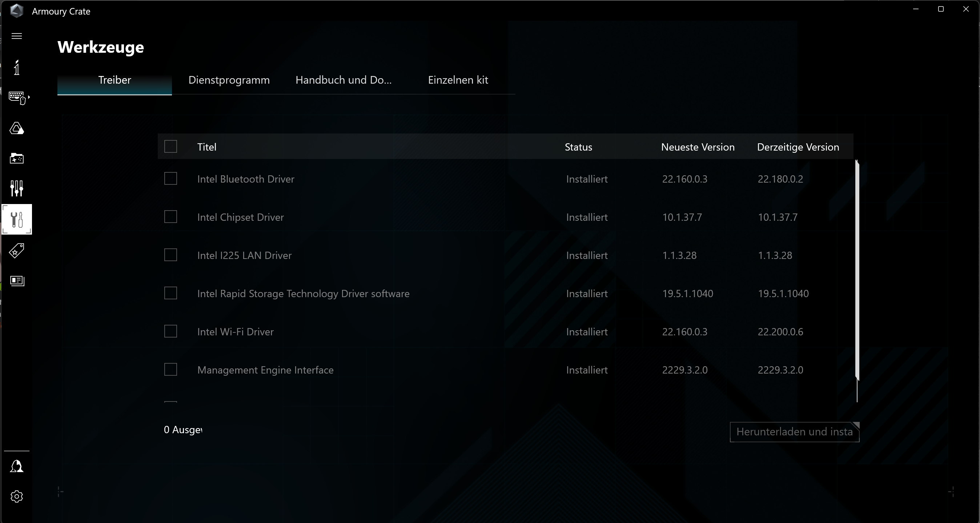Click the Herunterladen und installieren button
Screen dimensions: 980x523
tap(794, 432)
